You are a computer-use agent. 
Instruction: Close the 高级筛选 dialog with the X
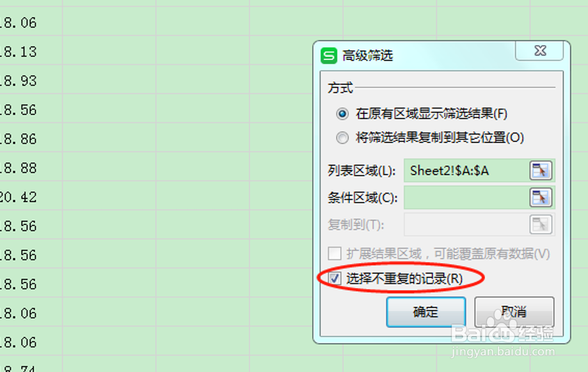click(539, 50)
